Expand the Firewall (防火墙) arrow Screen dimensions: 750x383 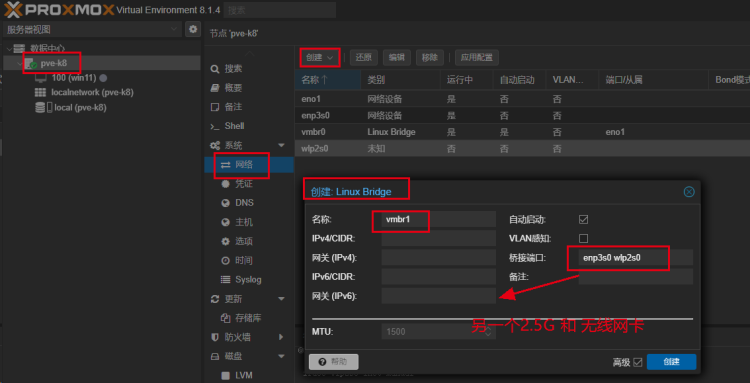[281, 337]
